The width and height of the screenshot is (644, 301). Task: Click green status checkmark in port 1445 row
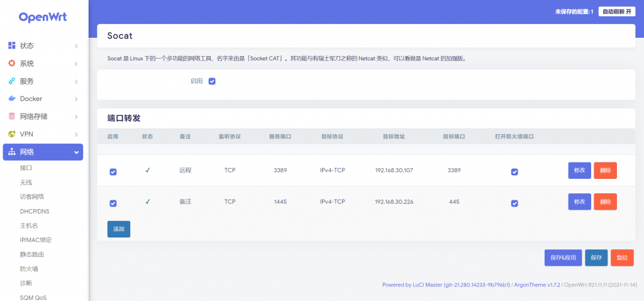147,202
